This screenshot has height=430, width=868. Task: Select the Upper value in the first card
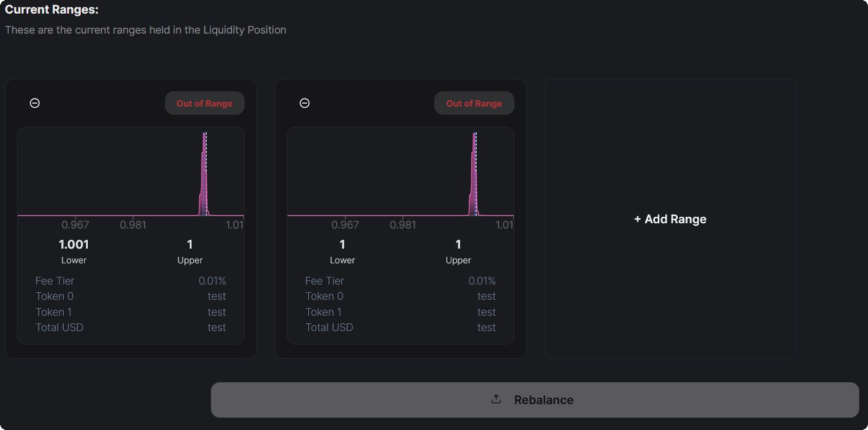pos(190,244)
